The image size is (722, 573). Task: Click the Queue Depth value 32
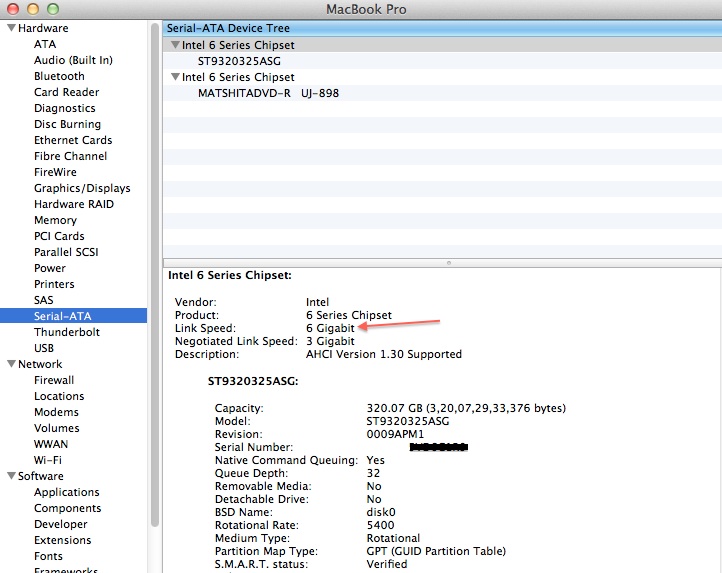point(373,473)
